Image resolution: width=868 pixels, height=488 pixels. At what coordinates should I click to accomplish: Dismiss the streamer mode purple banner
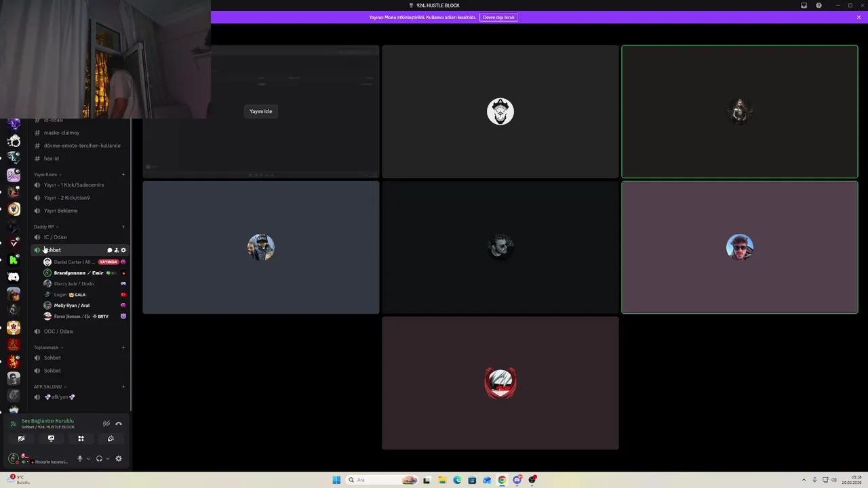tap(859, 17)
